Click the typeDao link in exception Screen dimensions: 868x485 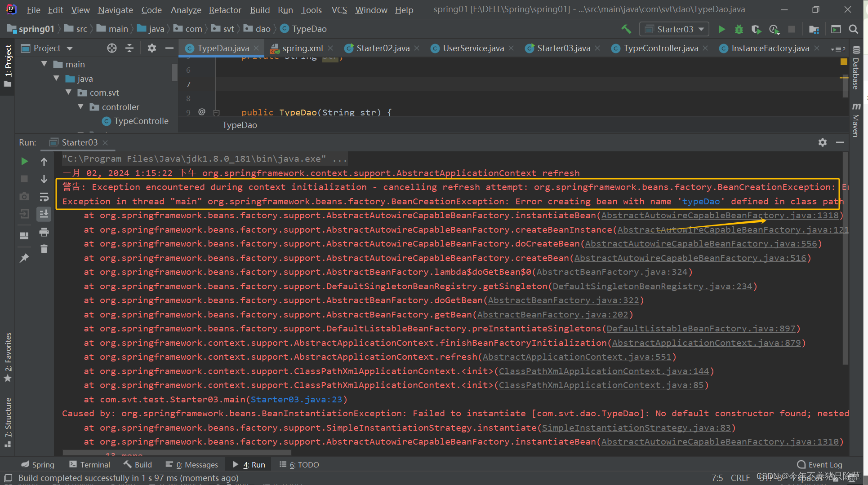[x=701, y=202]
